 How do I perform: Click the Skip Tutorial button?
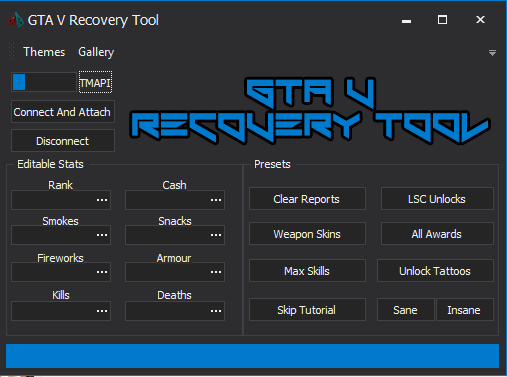pyautogui.click(x=307, y=310)
